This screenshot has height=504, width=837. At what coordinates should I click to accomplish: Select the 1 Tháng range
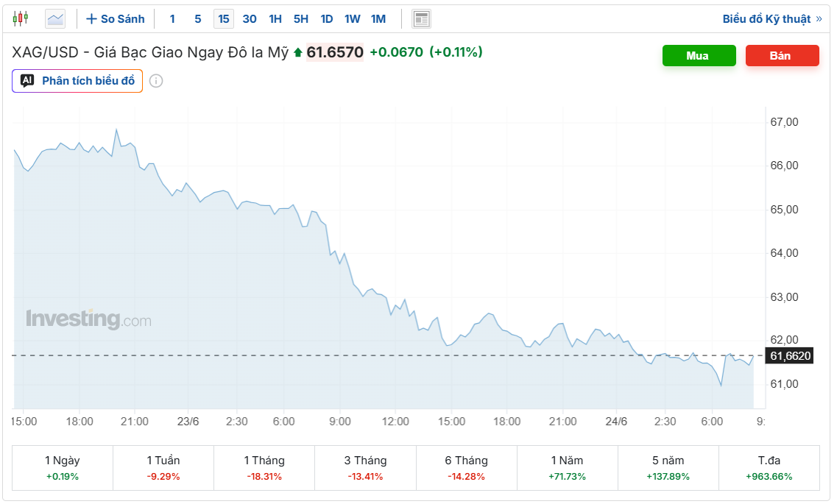point(264,468)
